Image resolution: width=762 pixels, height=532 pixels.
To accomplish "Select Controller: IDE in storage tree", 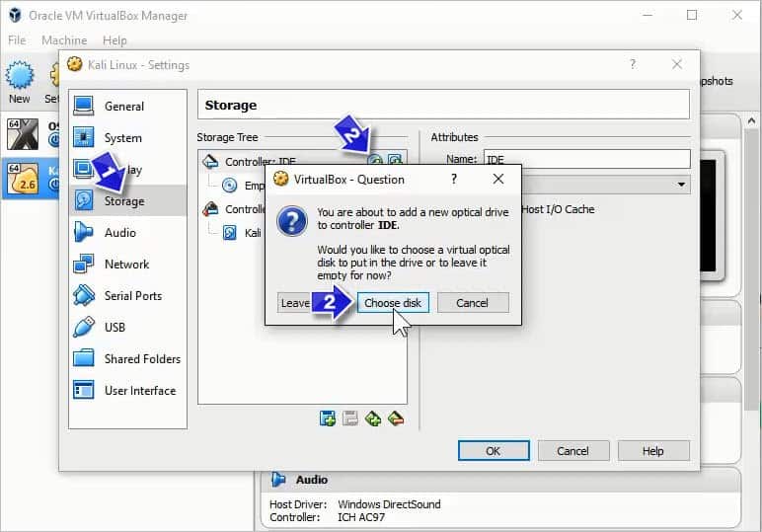I will [x=261, y=161].
